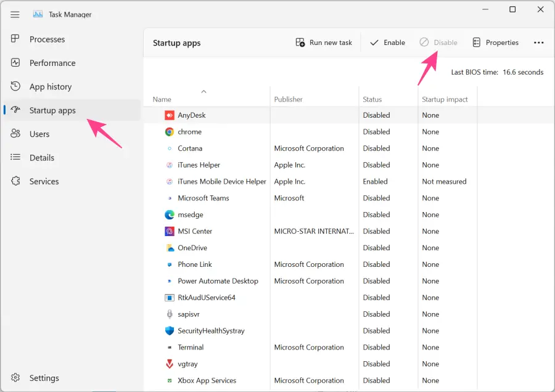The image size is (555, 392).
Task: Click the Xbox App Services icon
Action: [x=170, y=380]
